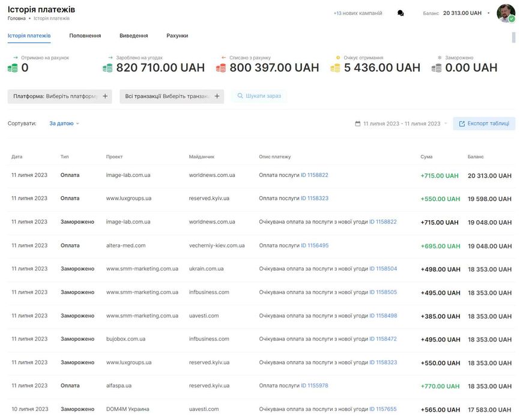Change sorting via 'За датою' dropdown
Screen dimensions: 526x420
(x=64, y=124)
